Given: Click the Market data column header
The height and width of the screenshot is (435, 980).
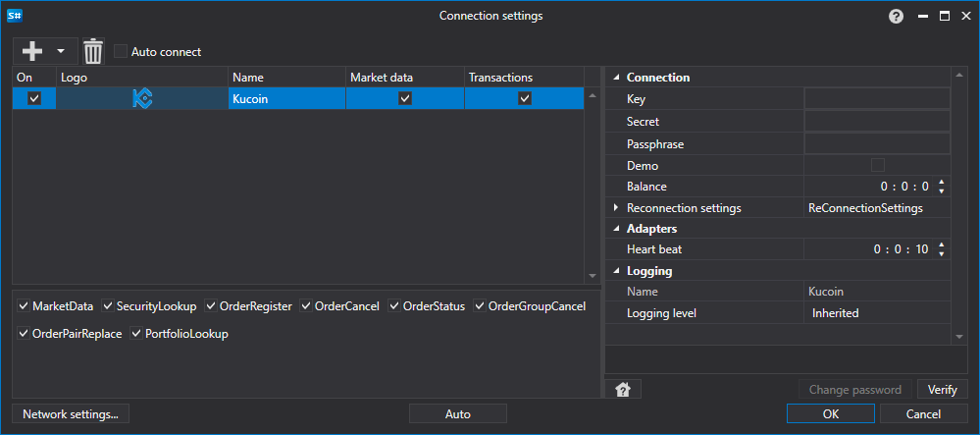Looking at the screenshot, I should click(405, 78).
